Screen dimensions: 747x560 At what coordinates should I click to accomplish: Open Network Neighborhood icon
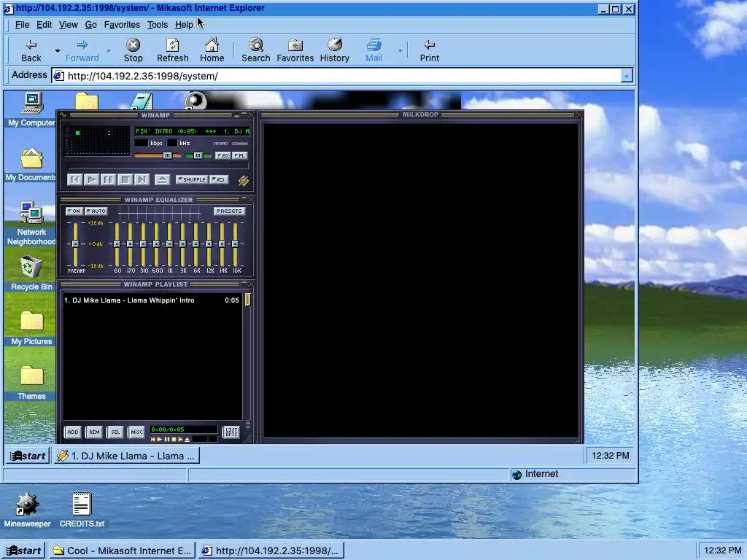(x=31, y=223)
